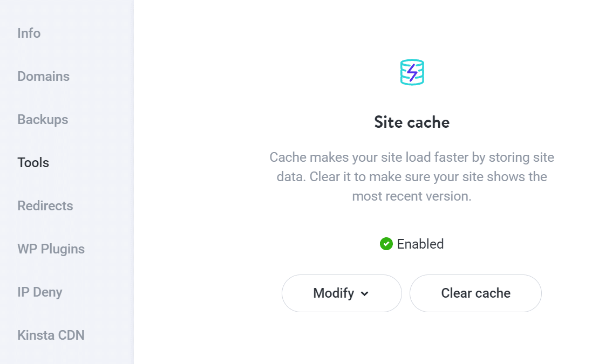The width and height of the screenshot is (592, 364).
Task: Select the currently highlighted Tools item
Action: [33, 162]
